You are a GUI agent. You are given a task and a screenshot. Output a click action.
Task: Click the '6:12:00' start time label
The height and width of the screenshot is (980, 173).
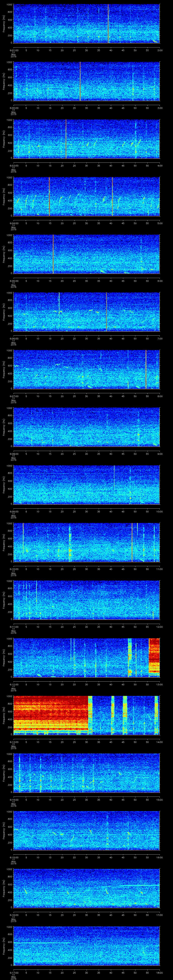(x=14, y=684)
